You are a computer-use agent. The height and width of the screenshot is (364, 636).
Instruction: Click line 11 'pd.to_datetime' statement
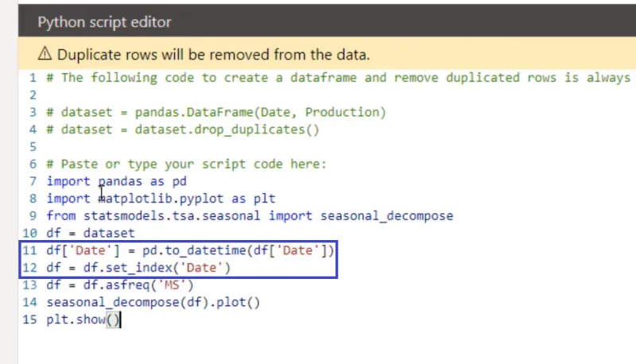(x=190, y=250)
